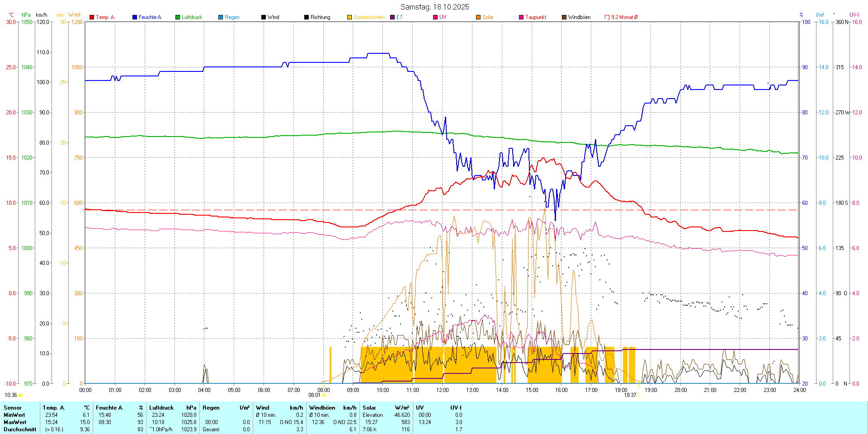Click the Luftdruck column header in table

point(161,408)
